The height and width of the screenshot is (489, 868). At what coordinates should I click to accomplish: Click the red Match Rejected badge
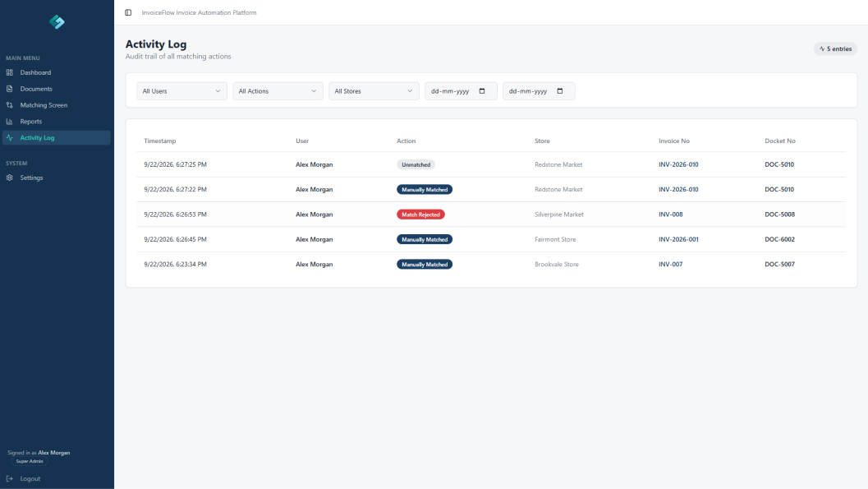[x=420, y=215]
